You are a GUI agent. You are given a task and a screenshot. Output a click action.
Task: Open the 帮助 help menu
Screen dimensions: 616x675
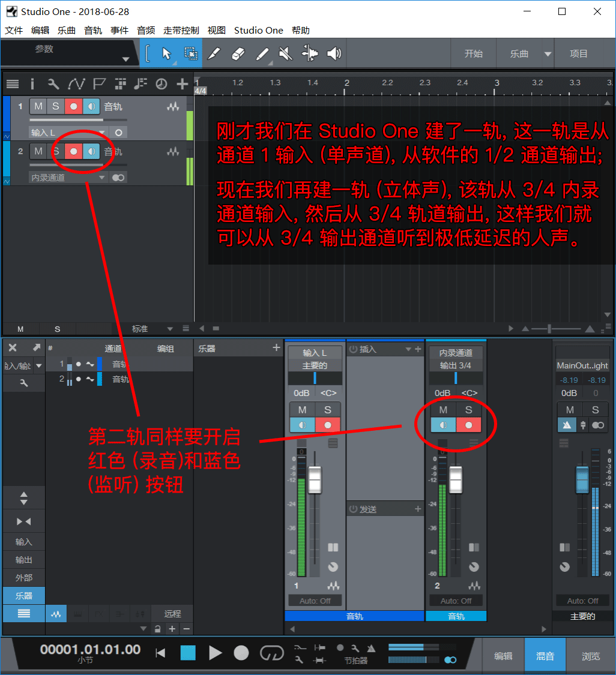tap(301, 30)
